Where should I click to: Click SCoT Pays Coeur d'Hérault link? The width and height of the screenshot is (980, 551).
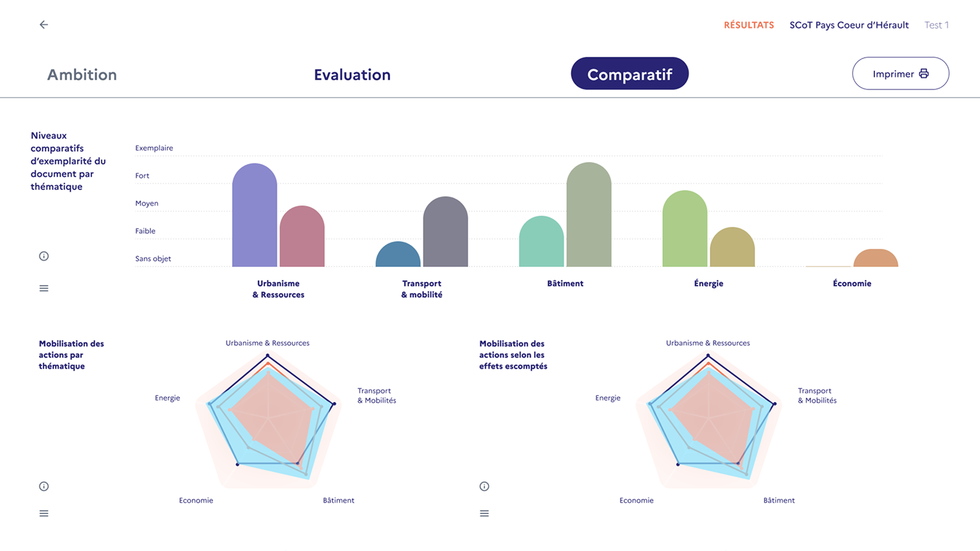click(848, 25)
